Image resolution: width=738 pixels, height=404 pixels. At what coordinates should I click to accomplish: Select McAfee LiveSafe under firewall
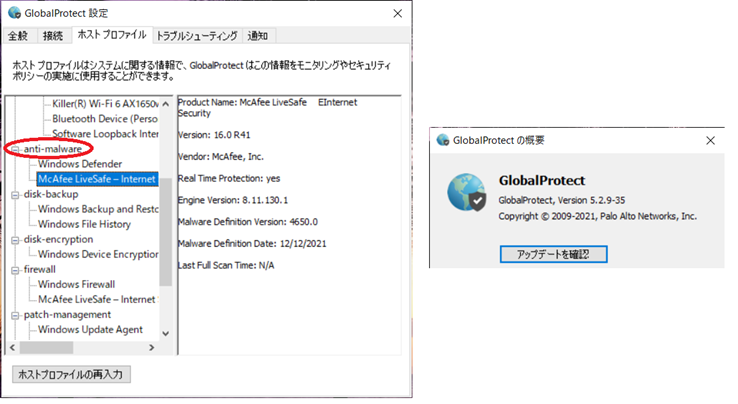[x=97, y=299]
